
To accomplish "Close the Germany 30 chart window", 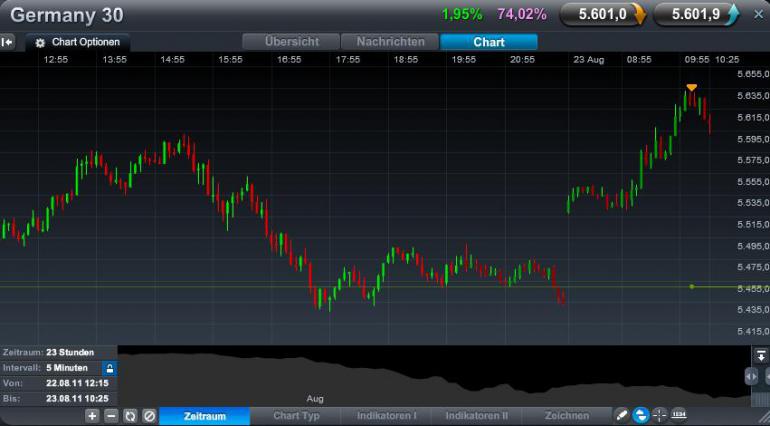I will 758,15.
